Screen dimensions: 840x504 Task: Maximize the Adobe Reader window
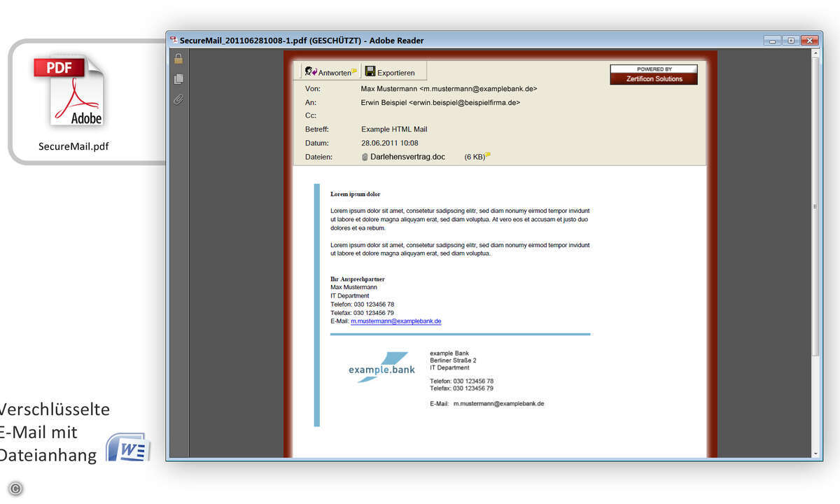[791, 41]
